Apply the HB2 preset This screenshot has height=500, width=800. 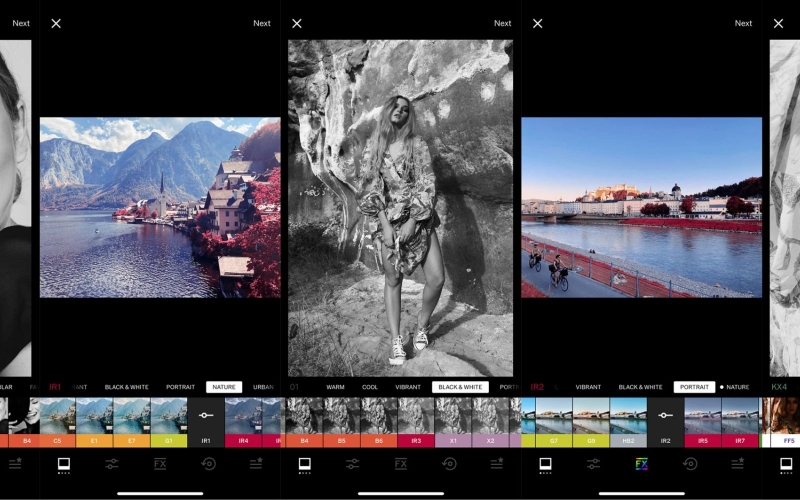[629, 422]
